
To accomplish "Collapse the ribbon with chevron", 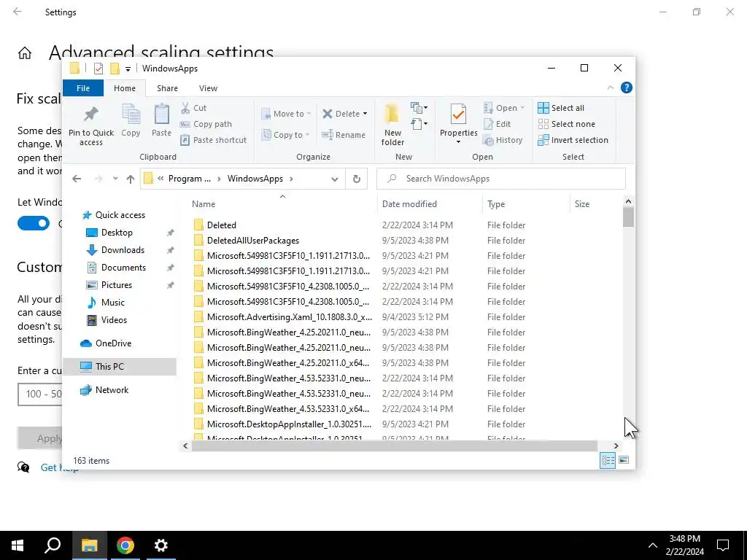I will pyautogui.click(x=611, y=87).
